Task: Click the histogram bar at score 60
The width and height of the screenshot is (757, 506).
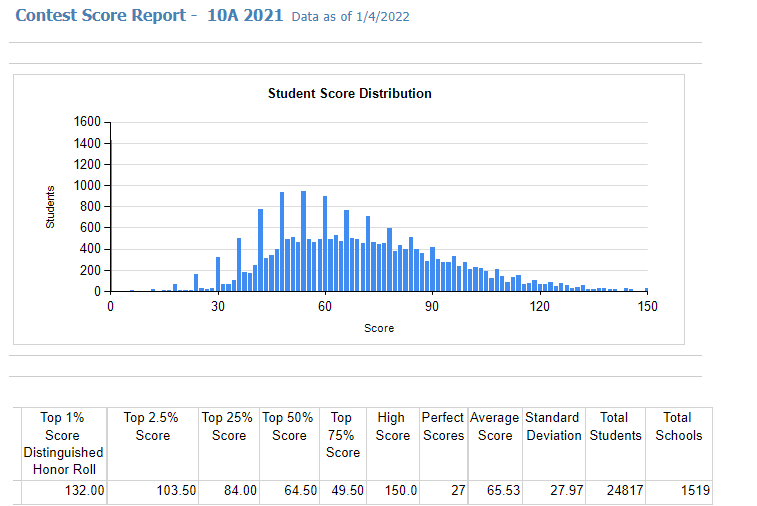Action: (x=325, y=244)
